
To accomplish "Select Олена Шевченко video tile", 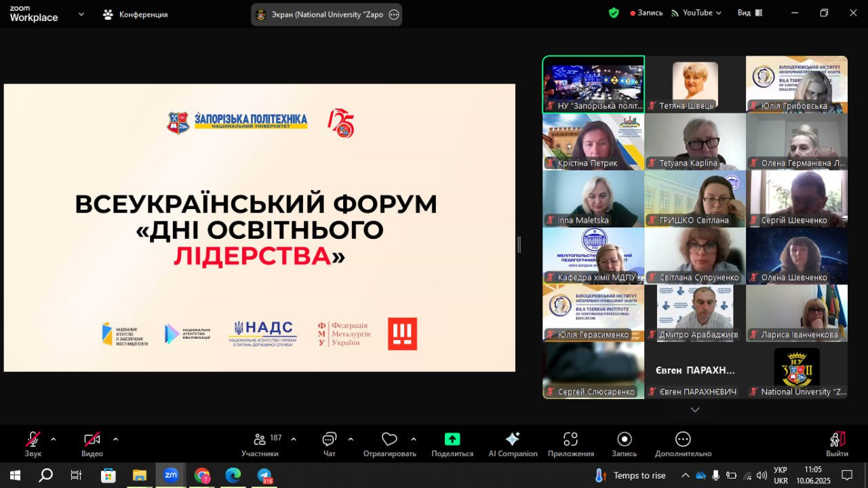I will coord(797,255).
